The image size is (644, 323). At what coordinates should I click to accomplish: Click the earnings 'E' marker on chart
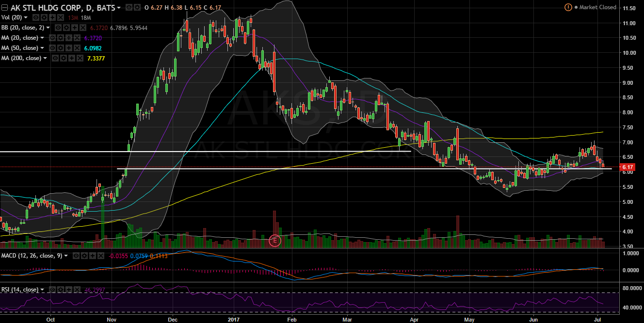tap(275, 240)
